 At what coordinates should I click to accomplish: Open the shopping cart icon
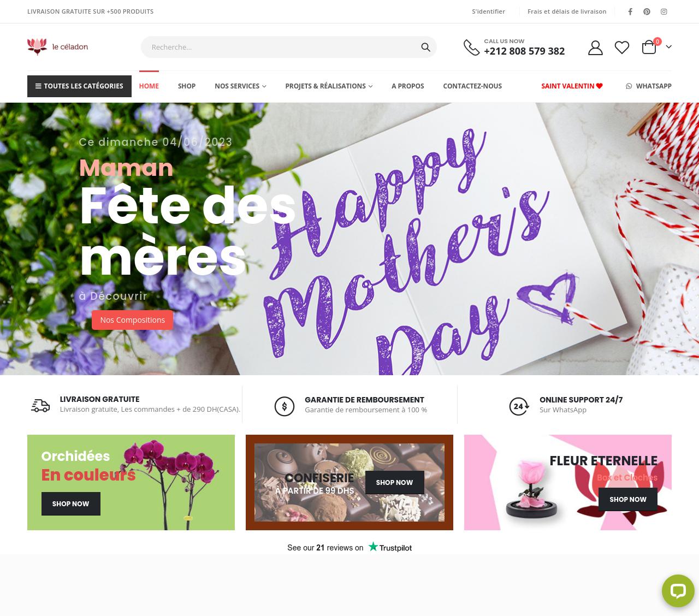tap(649, 47)
